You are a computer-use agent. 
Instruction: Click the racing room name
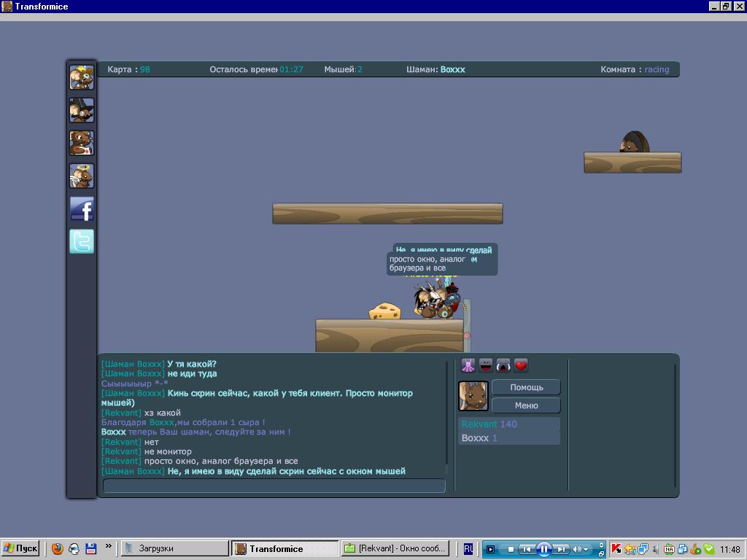pos(657,69)
